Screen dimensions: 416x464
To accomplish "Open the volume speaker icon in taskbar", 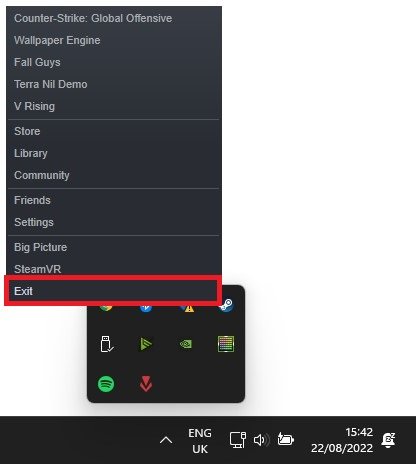I will (262, 440).
